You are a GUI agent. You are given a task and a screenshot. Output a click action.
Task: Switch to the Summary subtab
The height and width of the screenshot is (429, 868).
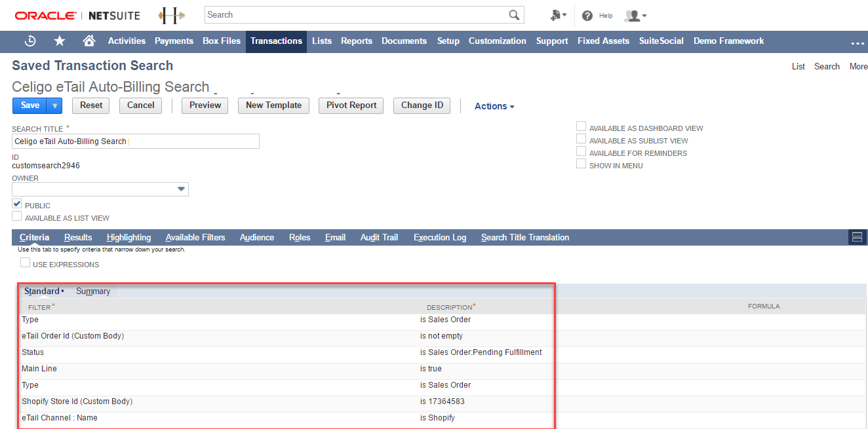coord(93,291)
